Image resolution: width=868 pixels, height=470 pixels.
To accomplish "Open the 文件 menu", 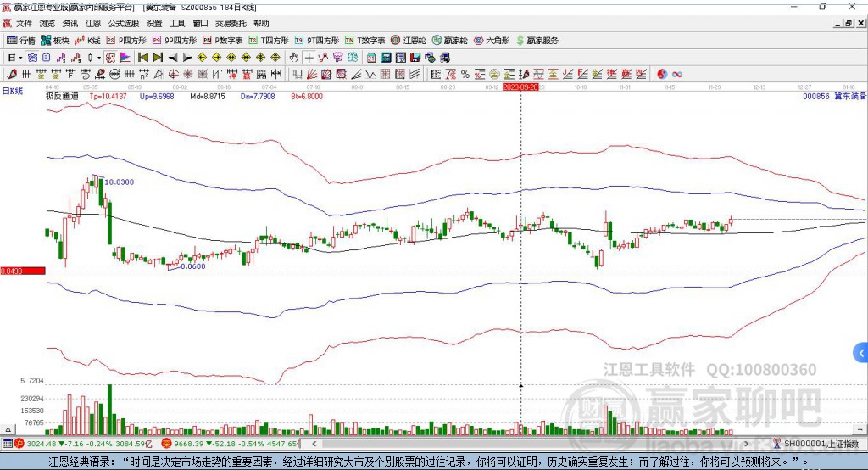I will [24, 23].
